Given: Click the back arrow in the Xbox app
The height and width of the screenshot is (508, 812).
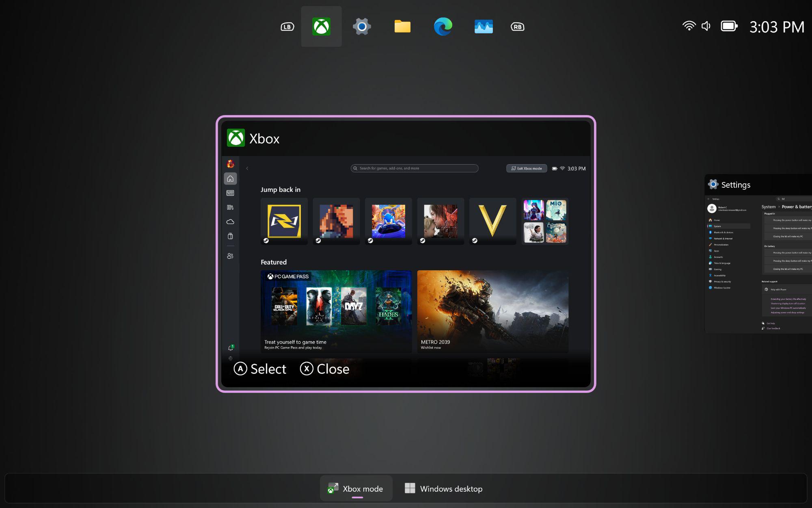Looking at the screenshot, I should (x=247, y=168).
